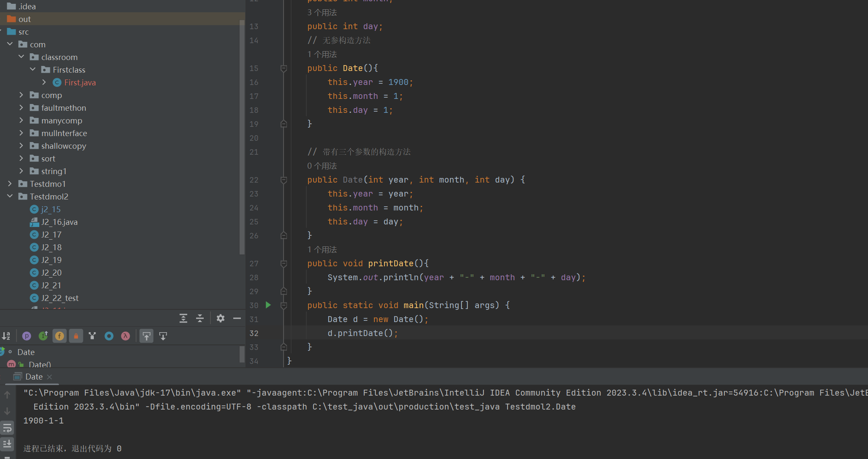Fold Date() constructor at line 15
868x459 pixels.
[284, 68]
